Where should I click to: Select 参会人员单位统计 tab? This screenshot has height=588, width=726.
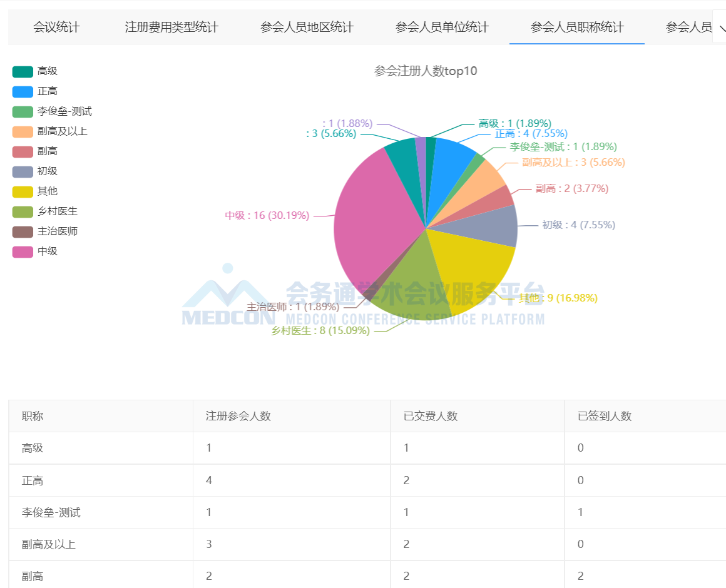pos(442,28)
